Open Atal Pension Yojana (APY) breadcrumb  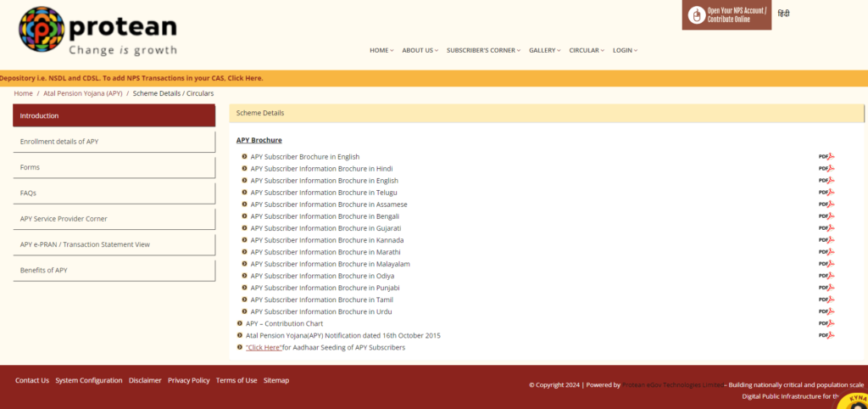pyautogui.click(x=82, y=93)
